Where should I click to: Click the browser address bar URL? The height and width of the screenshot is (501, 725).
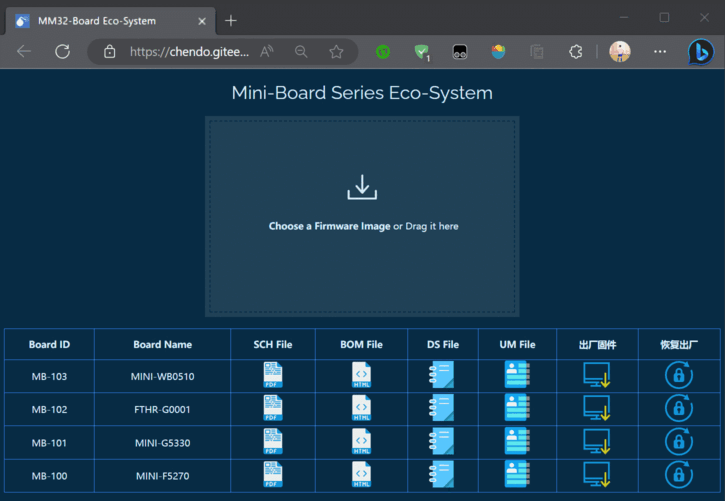[189, 52]
